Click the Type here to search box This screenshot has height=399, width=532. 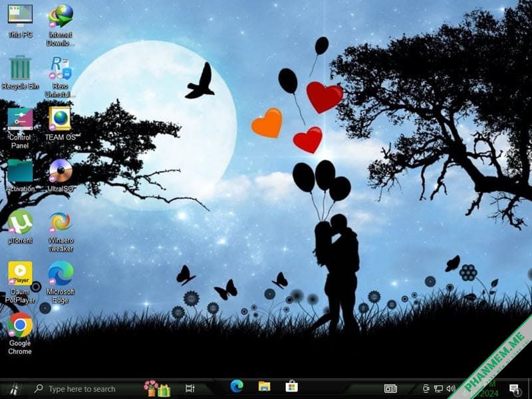82,389
